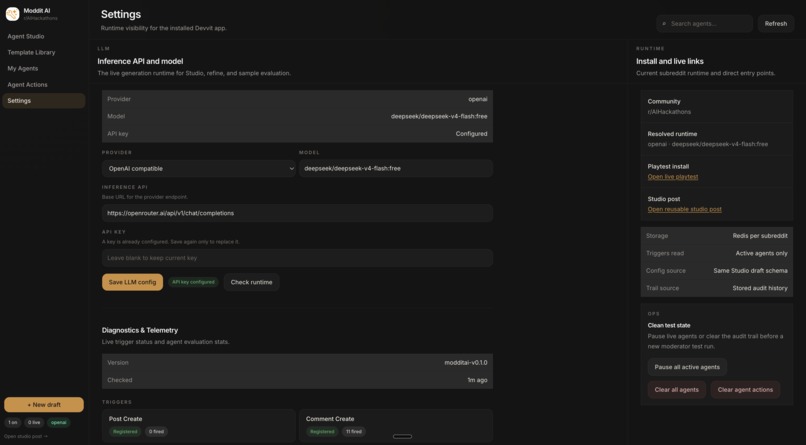The width and height of the screenshot is (806, 445).
Task: Clear agent actions
Action: [x=745, y=390]
